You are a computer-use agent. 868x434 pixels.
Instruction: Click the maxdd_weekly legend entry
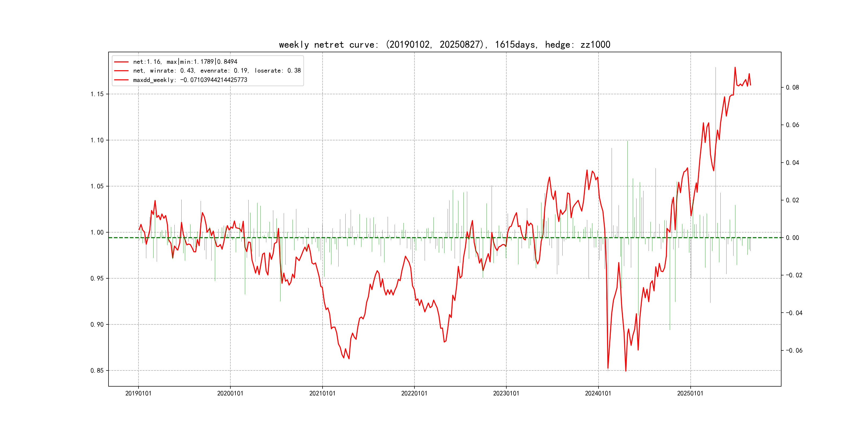click(x=190, y=80)
